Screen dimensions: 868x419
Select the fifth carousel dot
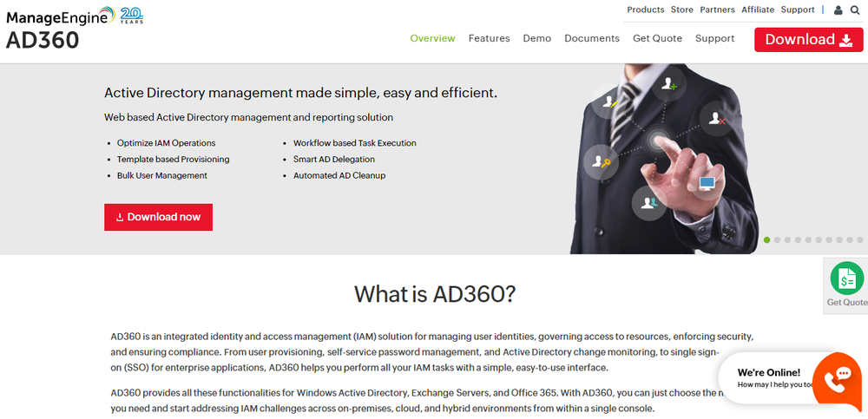point(808,240)
